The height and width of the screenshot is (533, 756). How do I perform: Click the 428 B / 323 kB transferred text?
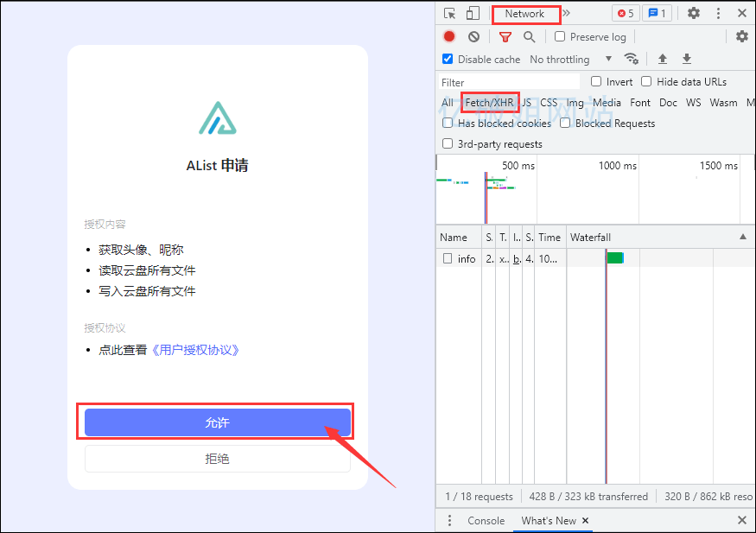[588, 497]
